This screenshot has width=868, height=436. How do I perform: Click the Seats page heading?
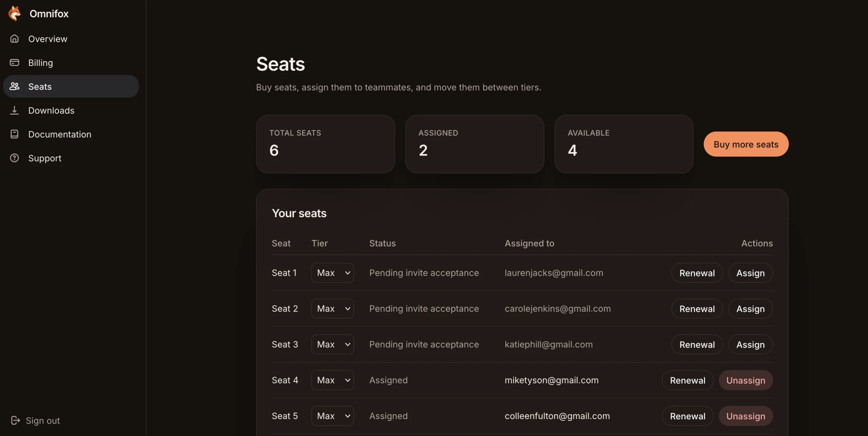[x=281, y=64]
